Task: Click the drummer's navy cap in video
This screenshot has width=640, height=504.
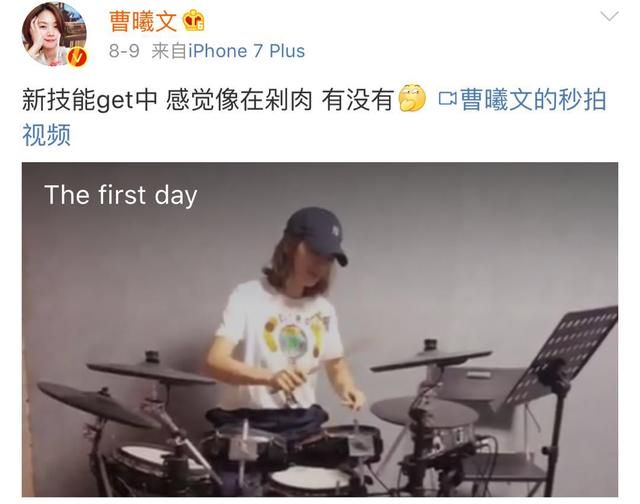Action: point(318,234)
